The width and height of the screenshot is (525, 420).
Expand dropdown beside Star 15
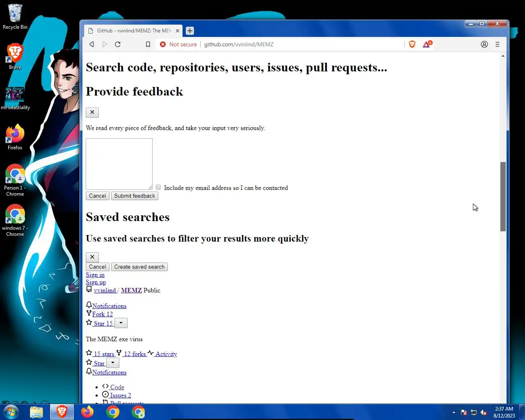121,323
